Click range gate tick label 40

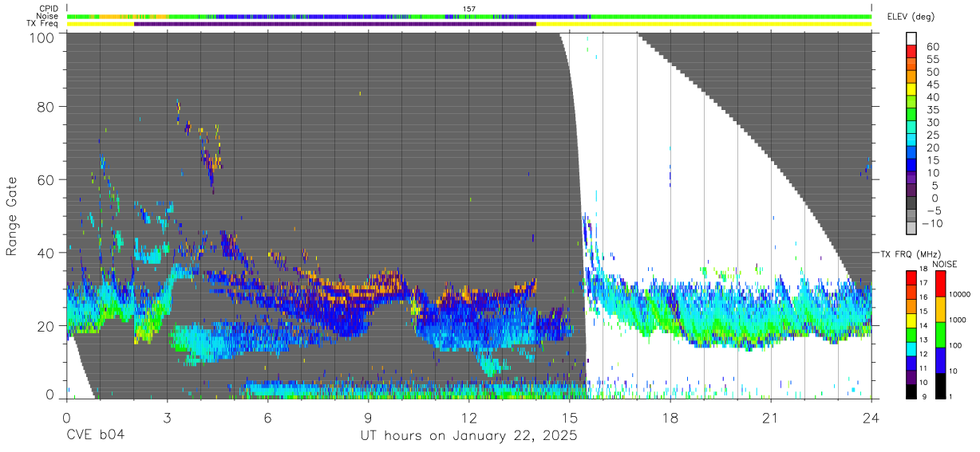[x=46, y=253]
